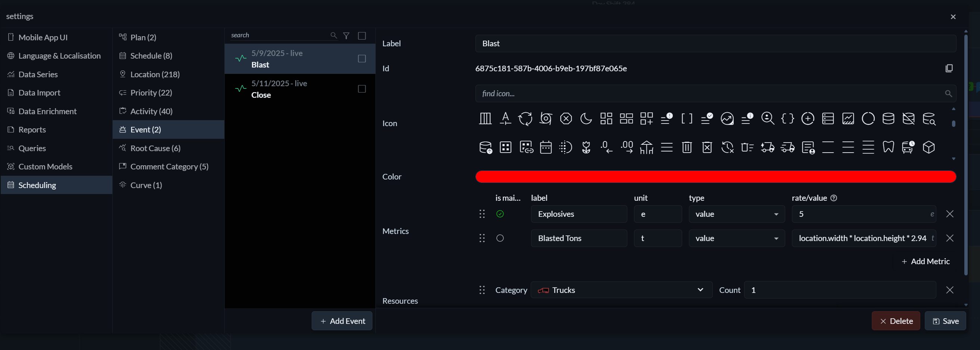Viewport: 980px width, 350px height.
Task: Pick the electric delivery truck icon
Action: pyautogui.click(x=767, y=147)
